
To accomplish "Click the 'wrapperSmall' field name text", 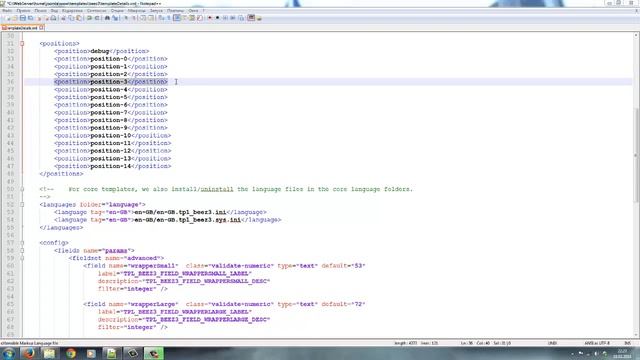I will pyautogui.click(x=152, y=266).
